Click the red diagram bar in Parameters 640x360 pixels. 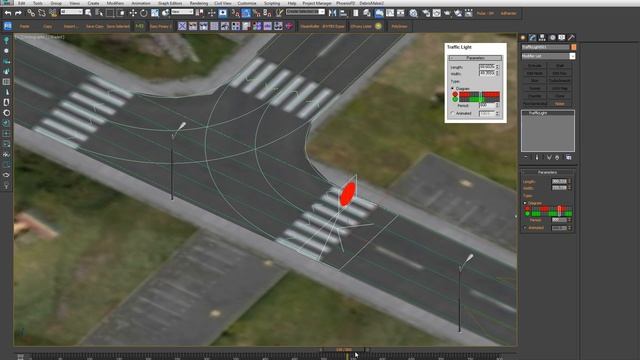point(551,209)
